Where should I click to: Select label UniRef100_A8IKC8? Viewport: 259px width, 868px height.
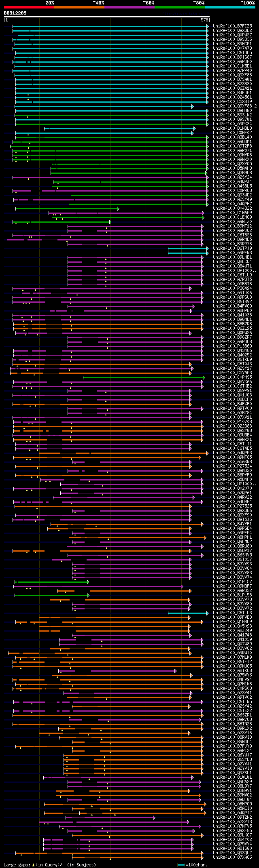coord(232,670)
